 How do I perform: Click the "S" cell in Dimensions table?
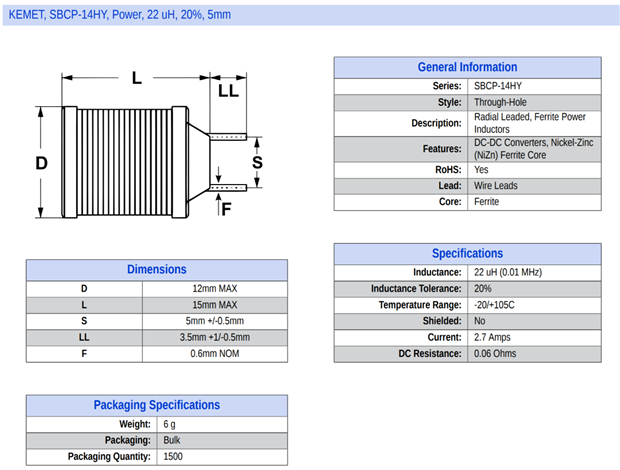[x=84, y=321]
